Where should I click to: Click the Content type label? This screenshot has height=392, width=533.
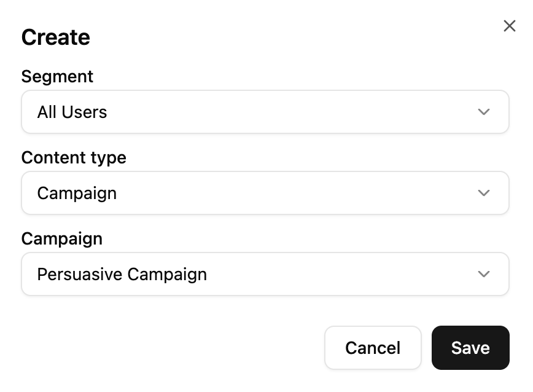coord(74,157)
